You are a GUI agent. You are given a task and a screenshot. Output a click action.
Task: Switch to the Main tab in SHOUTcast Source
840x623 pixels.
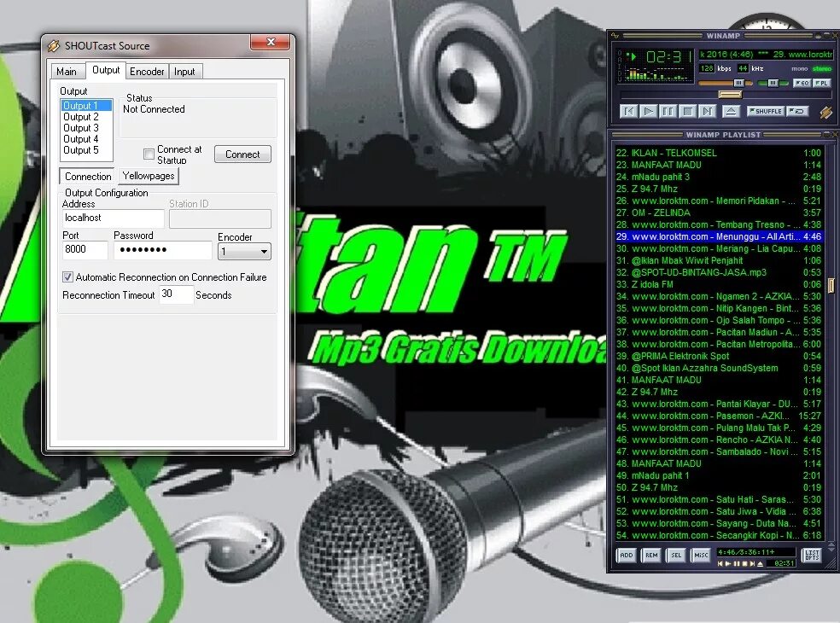tap(67, 71)
